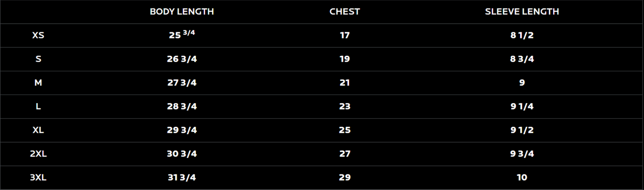This screenshot has width=644, height=190.
Task: Select the L size row label
Action: [38, 106]
